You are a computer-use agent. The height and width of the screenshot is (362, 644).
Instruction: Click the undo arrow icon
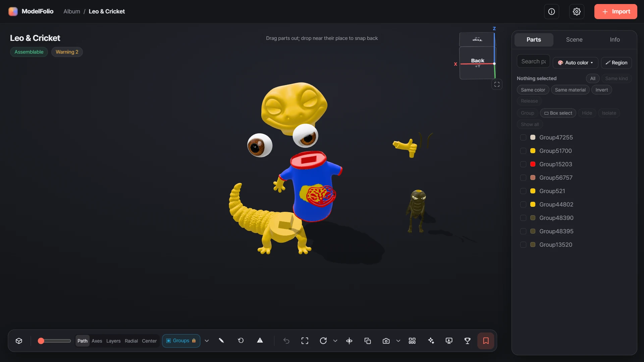pos(286,341)
